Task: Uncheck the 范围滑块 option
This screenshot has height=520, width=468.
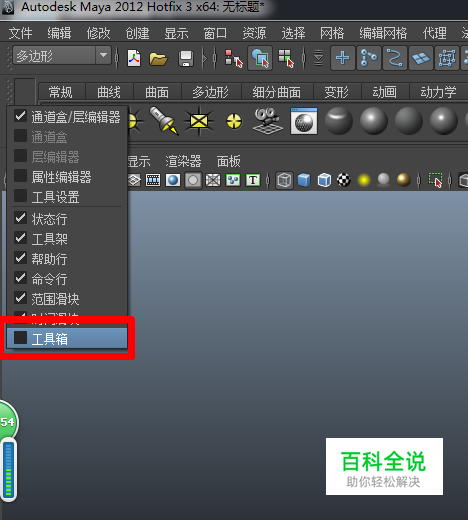Action: (67, 299)
